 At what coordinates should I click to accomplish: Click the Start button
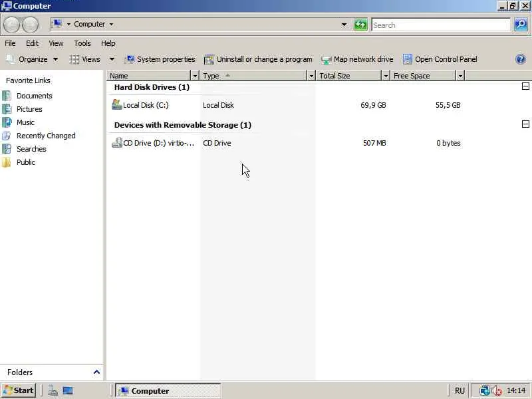click(x=19, y=390)
